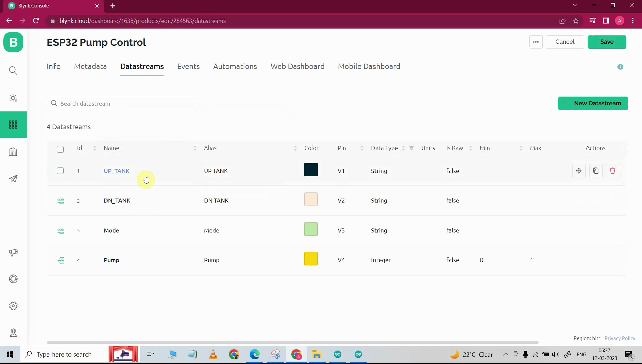
Task: Duplicate the UP_TANK datastream with the copy icon
Action: 596,171
